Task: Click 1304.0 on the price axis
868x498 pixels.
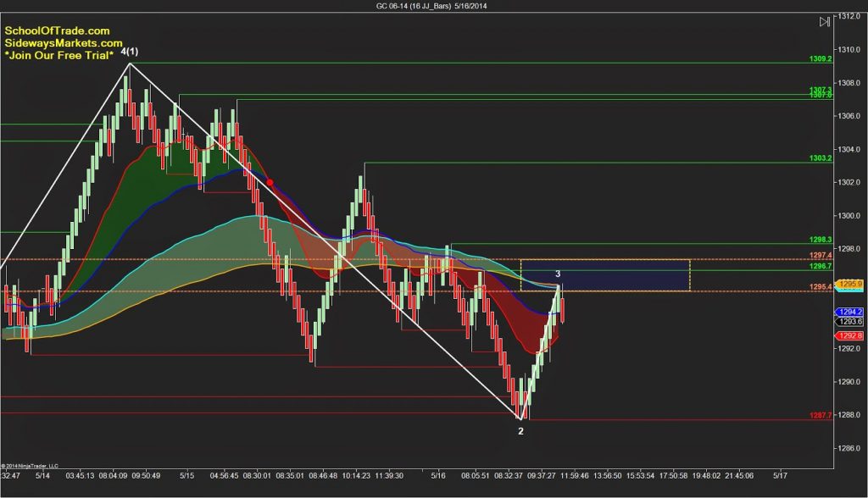Action: [849, 149]
